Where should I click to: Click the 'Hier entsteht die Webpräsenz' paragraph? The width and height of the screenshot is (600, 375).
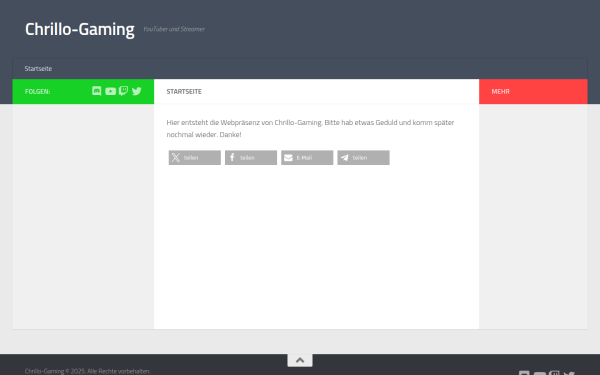(310, 128)
